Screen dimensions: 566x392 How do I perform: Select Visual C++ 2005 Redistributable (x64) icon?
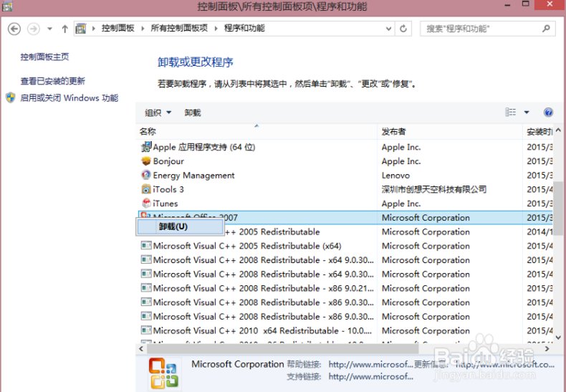pyautogui.click(x=146, y=246)
